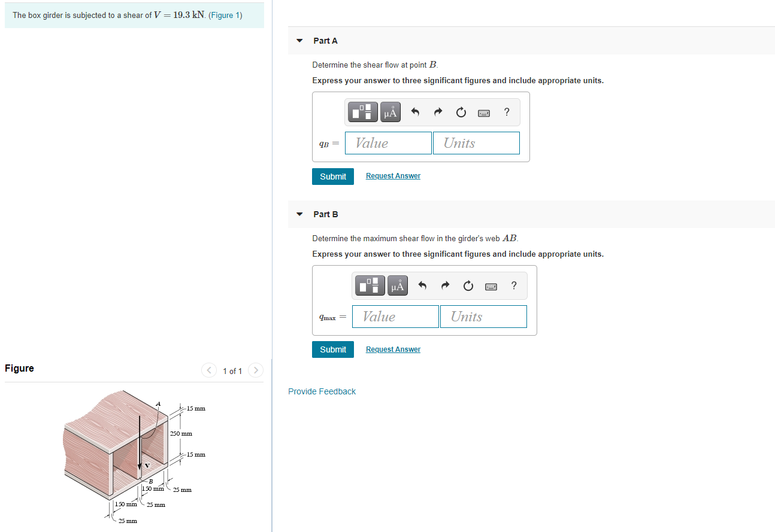Viewport: 775px width, 532px height.
Task: Click the Value field for qB
Action: coord(387,143)
